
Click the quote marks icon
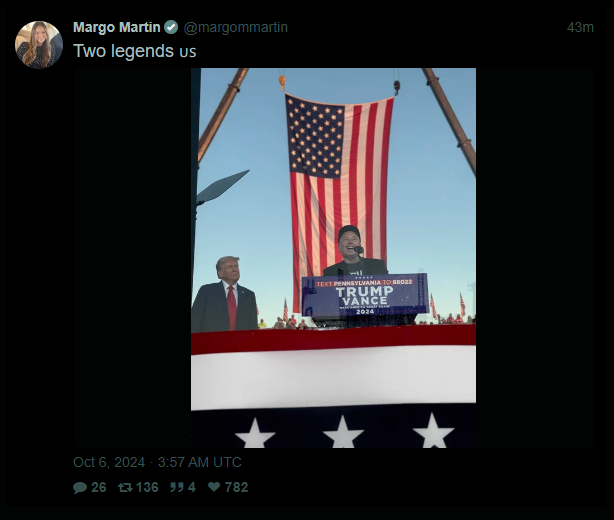(177, 487)
